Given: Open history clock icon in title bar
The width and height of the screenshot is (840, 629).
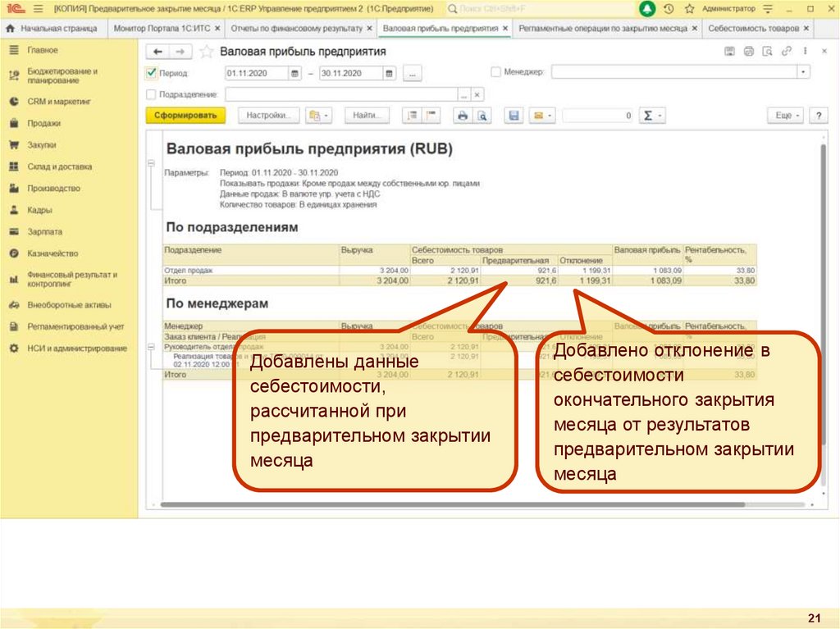Looking at the screenshot, I should [x=669, y=8].
